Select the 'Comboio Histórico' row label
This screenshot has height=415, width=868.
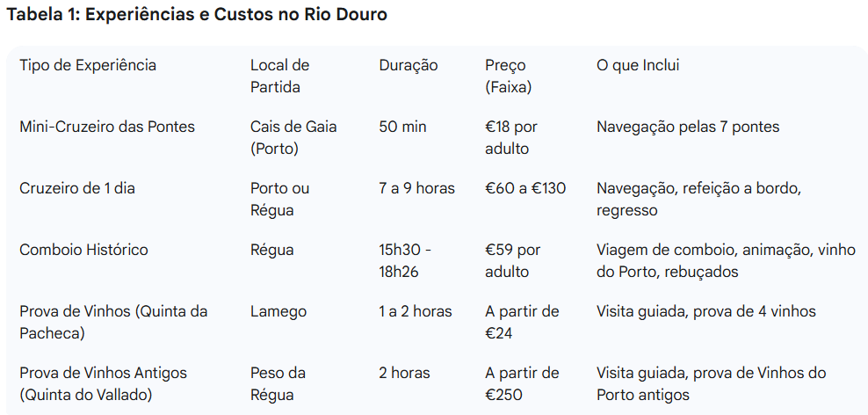click(83, 250)
